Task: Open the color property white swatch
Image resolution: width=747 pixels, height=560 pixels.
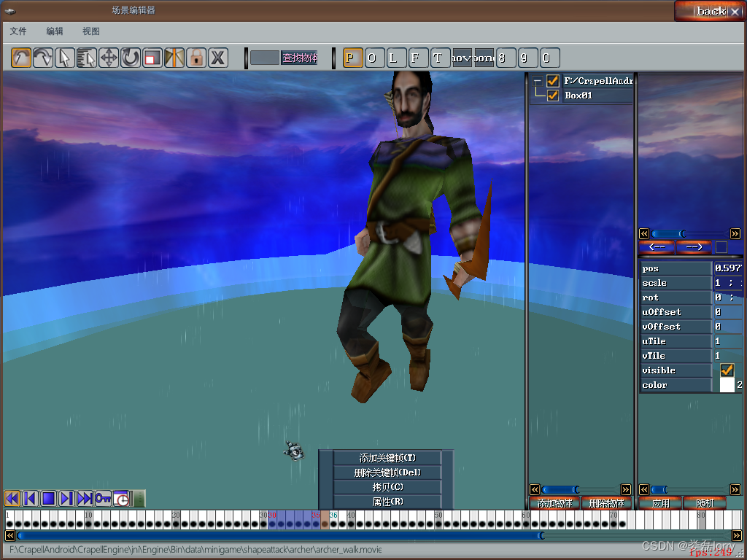Action: point(727,385)
